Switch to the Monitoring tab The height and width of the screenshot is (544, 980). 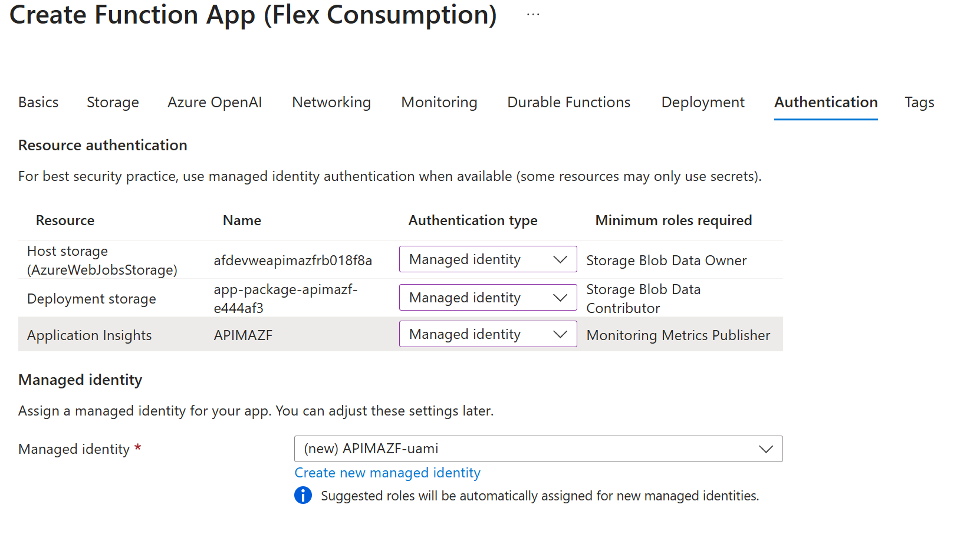pyautogui.click(x=439, y=103)
